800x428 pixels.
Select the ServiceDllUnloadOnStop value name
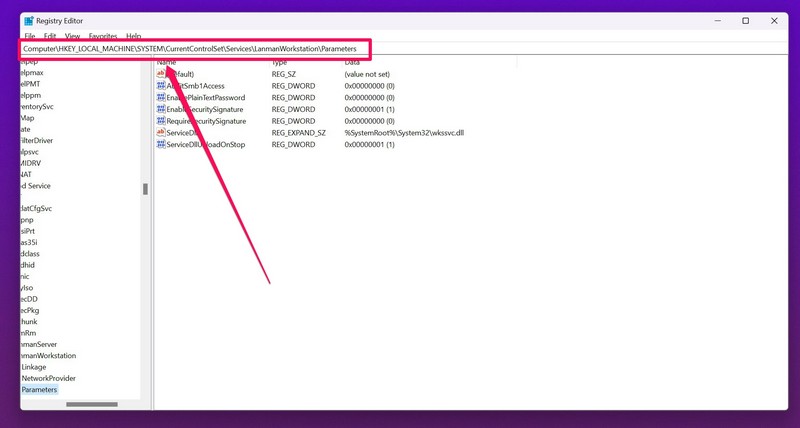click(x=206, y=144)
